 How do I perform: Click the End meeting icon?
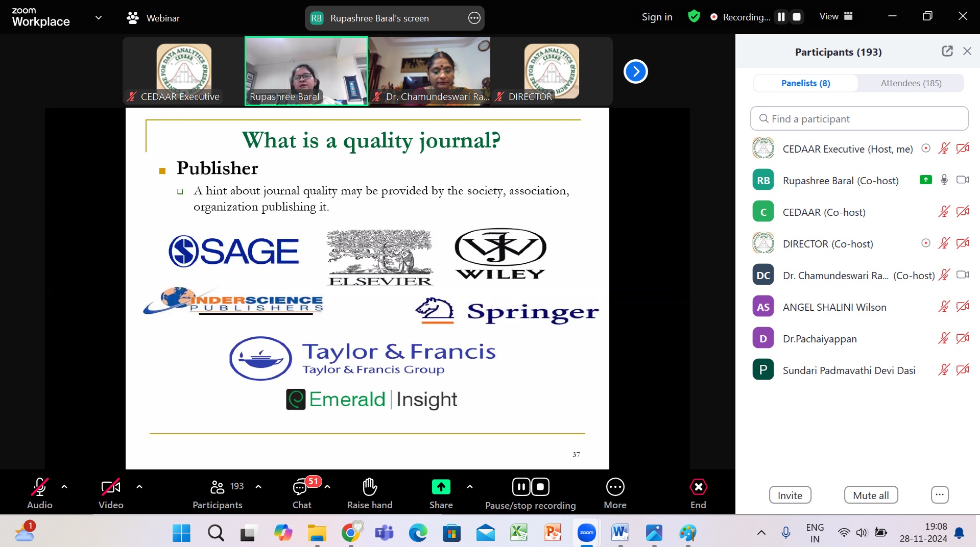pyautogui.click(x=698, y=487)
